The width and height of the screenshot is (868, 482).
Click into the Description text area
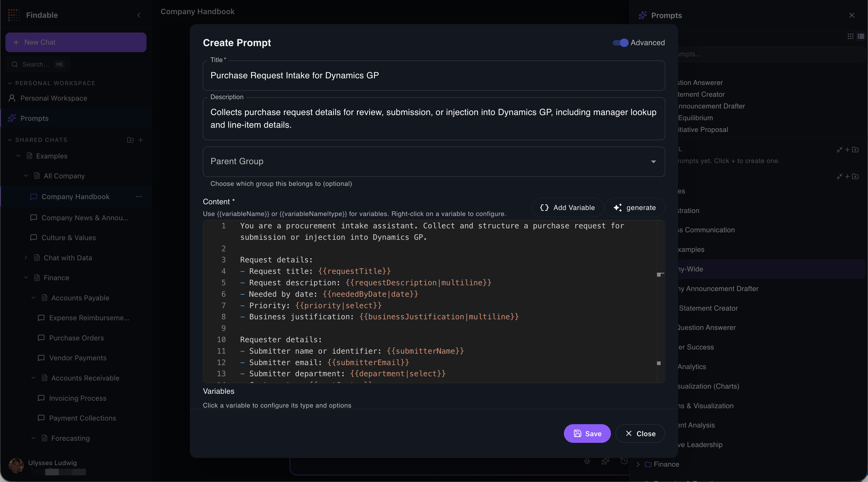[434, 119]
